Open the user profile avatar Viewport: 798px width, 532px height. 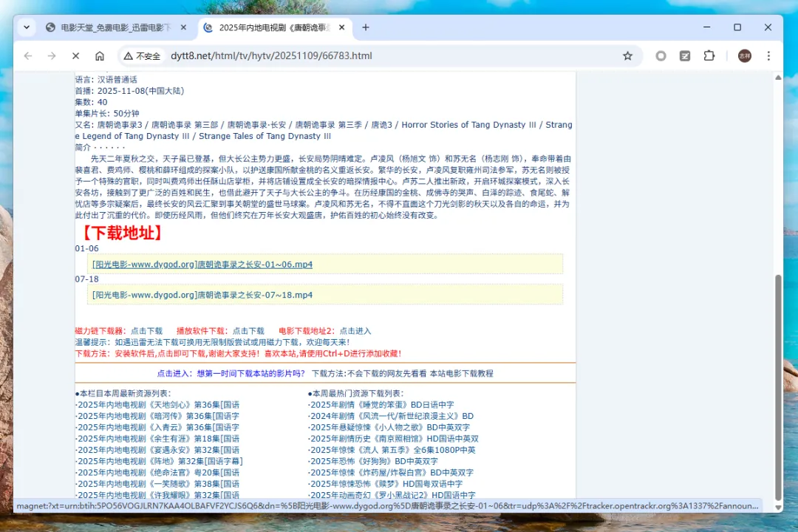tap(745, 56)
